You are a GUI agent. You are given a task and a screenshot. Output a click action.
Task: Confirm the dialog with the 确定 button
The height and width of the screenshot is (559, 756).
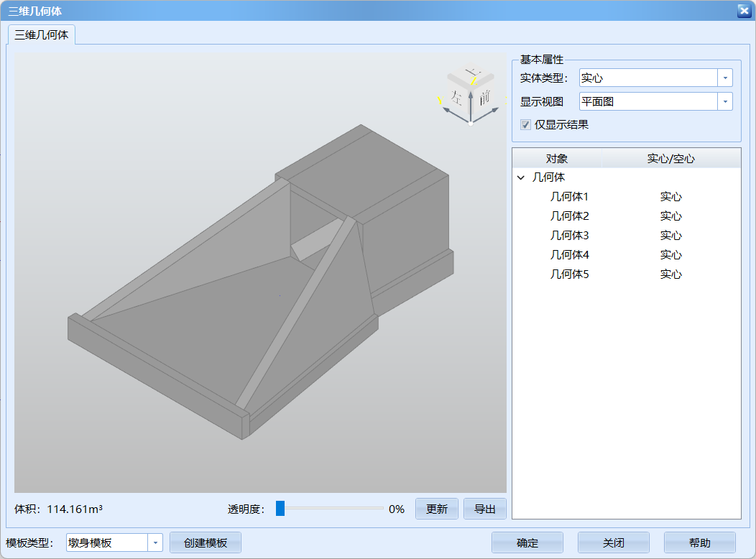coord(527,542)
